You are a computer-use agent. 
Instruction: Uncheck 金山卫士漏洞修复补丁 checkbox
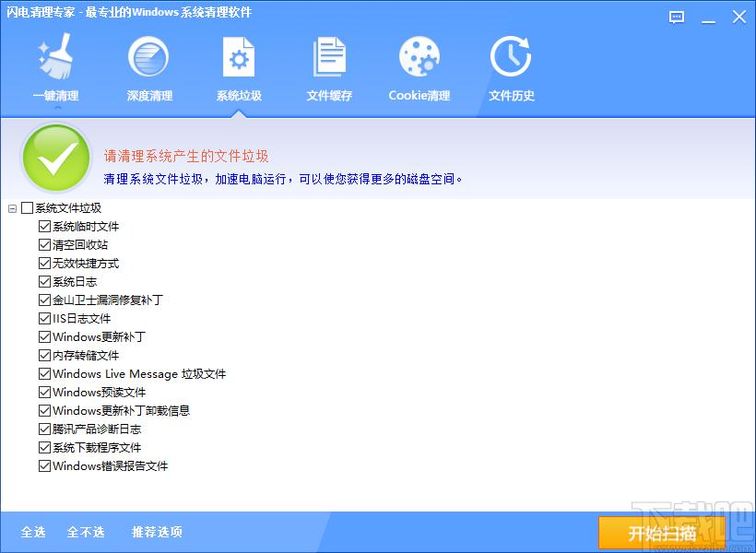[44, 300]
